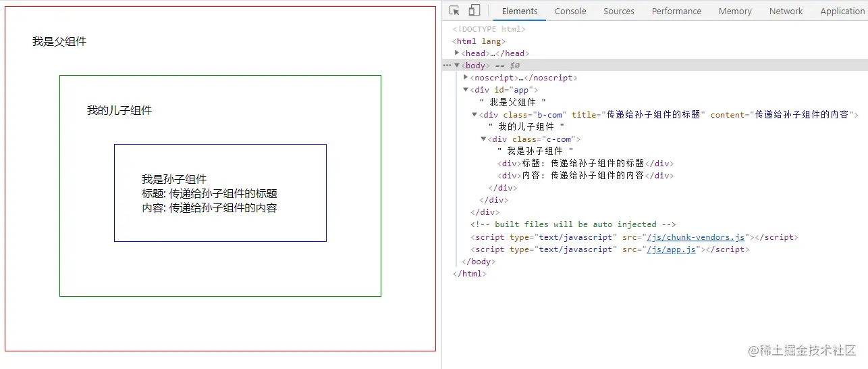Click the 我是孙子组件 text on the page
This screenshot has height=369, width=868.
point(174,179)
